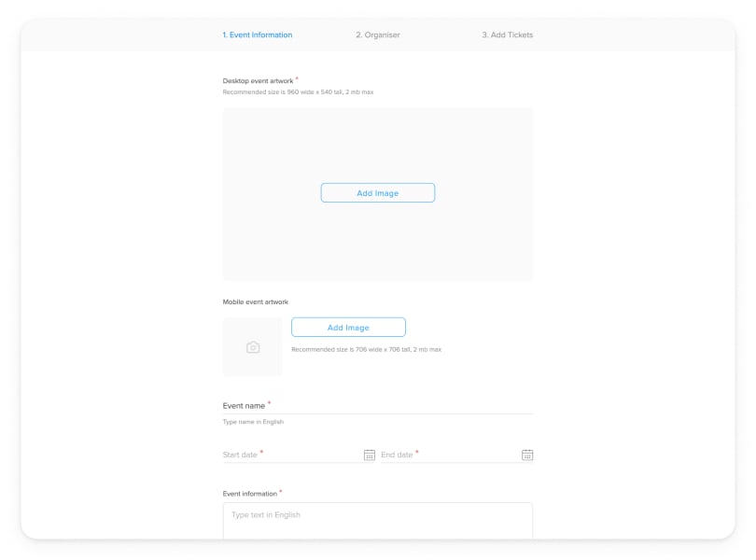Click the Mobile event artwork label
Viewport: 756px width, 560px height.
(x=255, y=302)
